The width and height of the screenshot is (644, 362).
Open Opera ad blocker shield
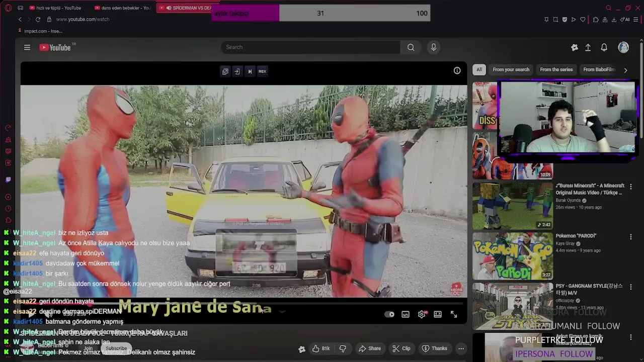pyautogui.click(x=565, y=20)
